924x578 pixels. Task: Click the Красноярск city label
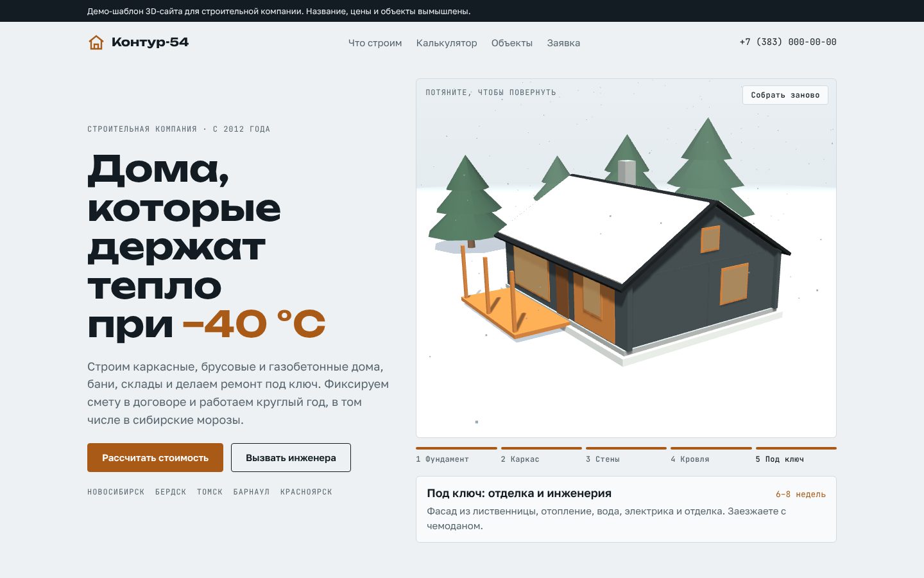point(306,492)
